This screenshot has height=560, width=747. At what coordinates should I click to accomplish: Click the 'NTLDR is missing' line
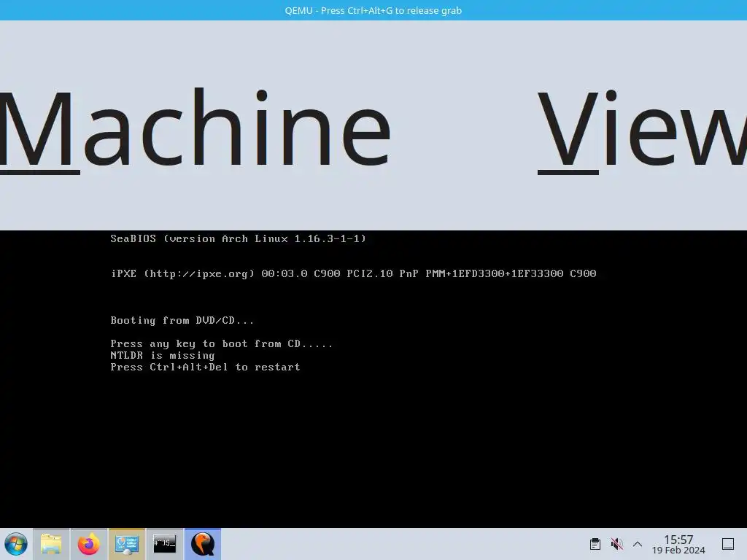(x=163, y=355)
